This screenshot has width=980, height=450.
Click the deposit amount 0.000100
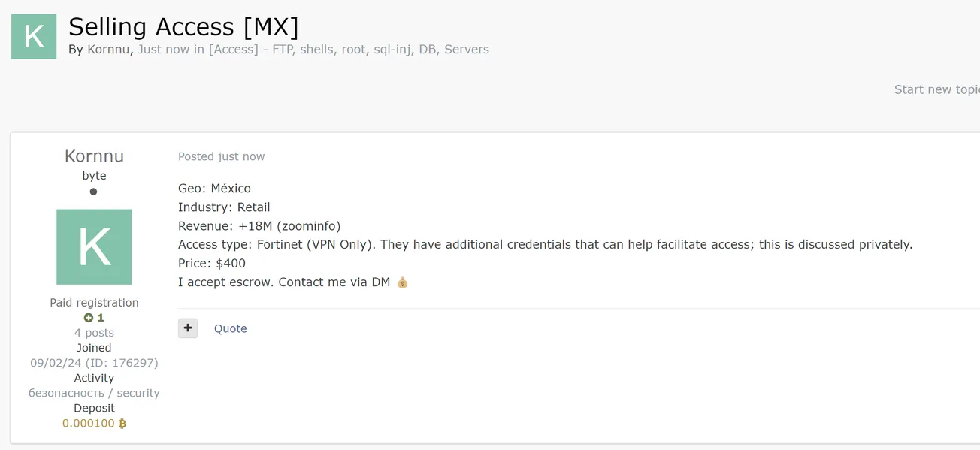[89, 424]
